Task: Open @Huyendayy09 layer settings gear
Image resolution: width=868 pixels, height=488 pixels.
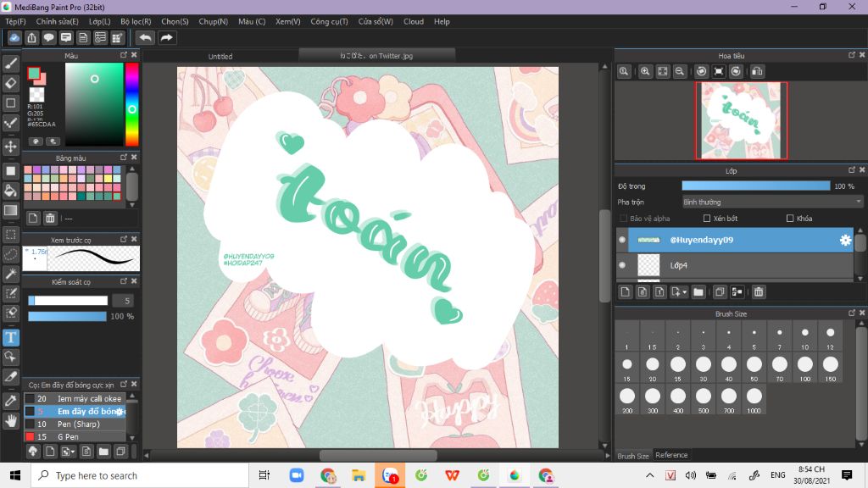Action: tap(845, 240)
